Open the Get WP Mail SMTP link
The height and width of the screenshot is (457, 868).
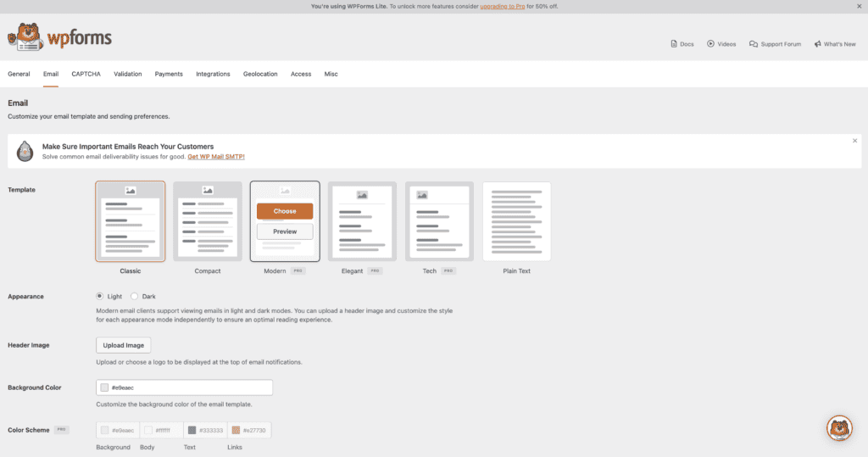(x=216, y=157)
